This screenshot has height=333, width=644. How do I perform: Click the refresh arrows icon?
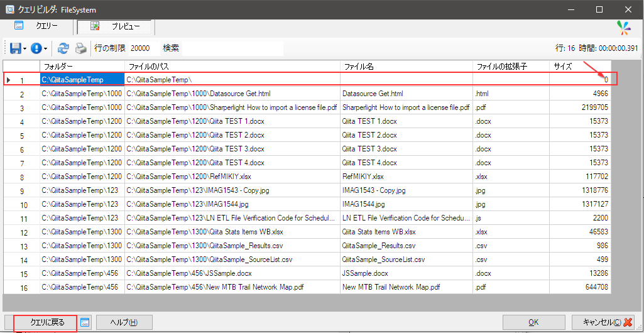pos(63,48)
